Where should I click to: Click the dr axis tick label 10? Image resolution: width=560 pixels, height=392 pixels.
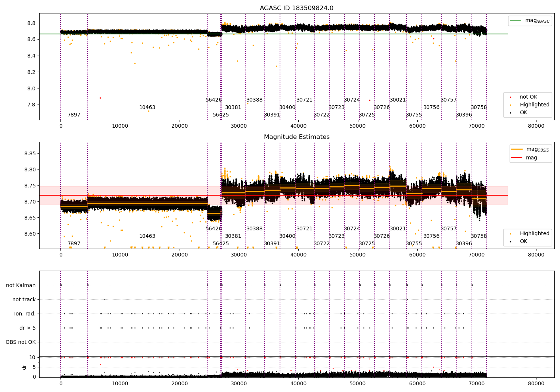(x=32, y=357)
